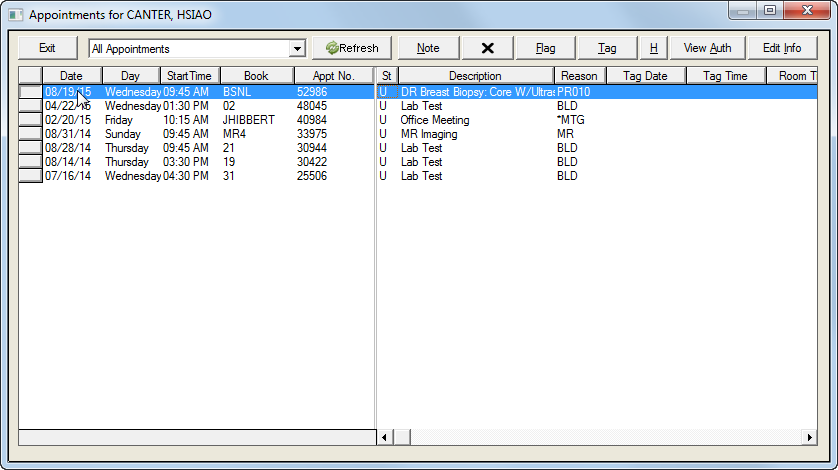Select row marker for 08/19/15 appointment
This screenshot has width=838, height=470.
[30, 91]
